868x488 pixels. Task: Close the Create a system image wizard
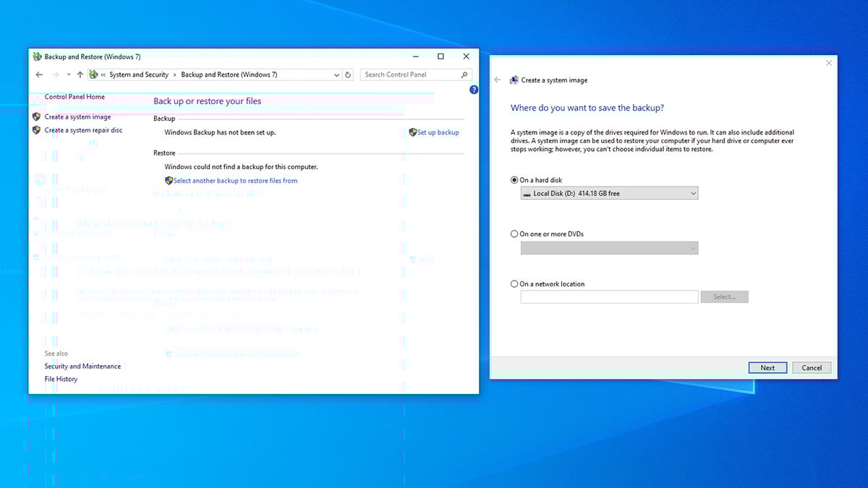click(829, 63)
